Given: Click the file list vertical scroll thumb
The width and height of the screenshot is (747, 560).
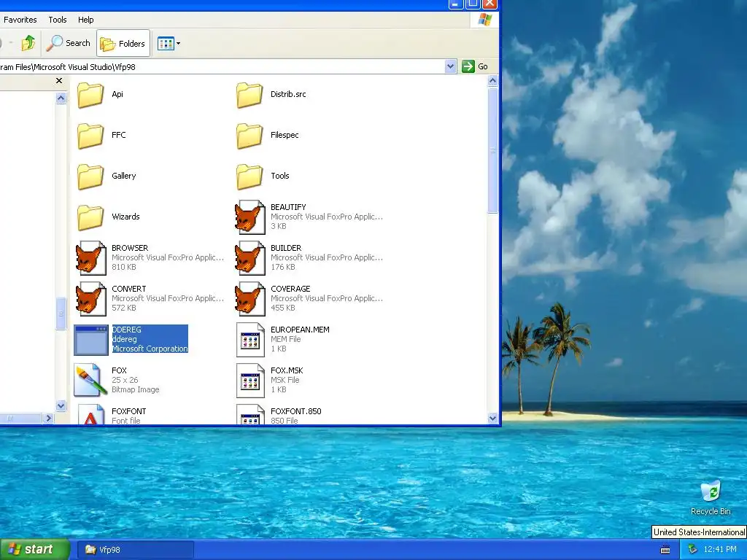Looking at the screenshot, I should click(x=492, y=150).
